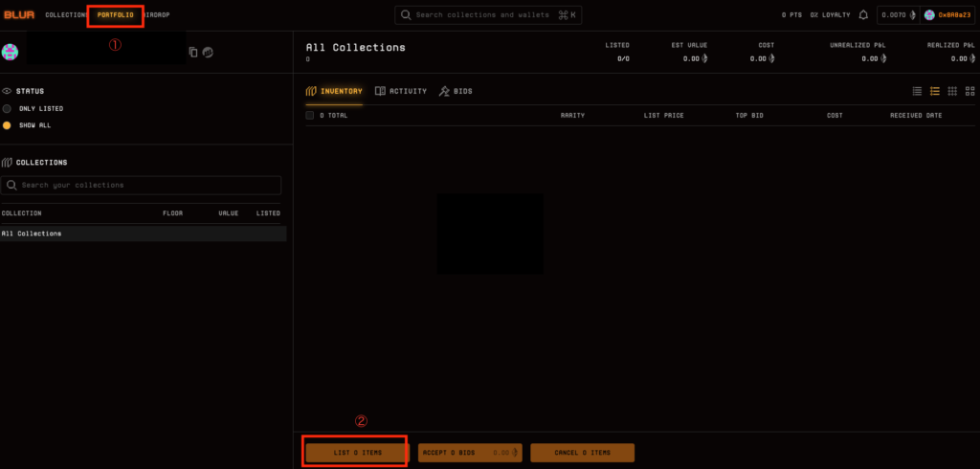Sort inventory by LIST PRICE column
The height and width of the screenshot is (469, 980).
coord(664,116)
